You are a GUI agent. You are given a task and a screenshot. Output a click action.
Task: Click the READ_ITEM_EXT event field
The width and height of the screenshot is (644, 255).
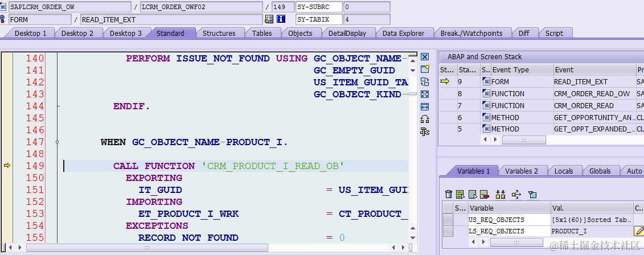tap(171, 19)
